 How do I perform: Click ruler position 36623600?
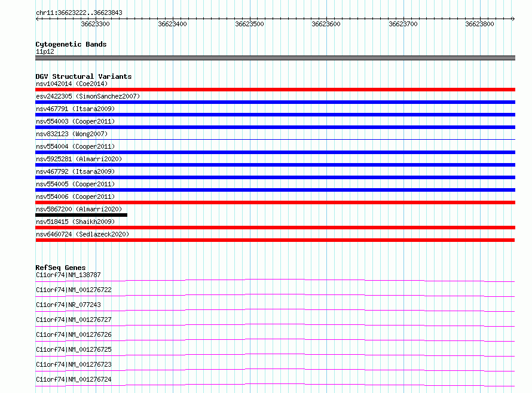(326, 24)
